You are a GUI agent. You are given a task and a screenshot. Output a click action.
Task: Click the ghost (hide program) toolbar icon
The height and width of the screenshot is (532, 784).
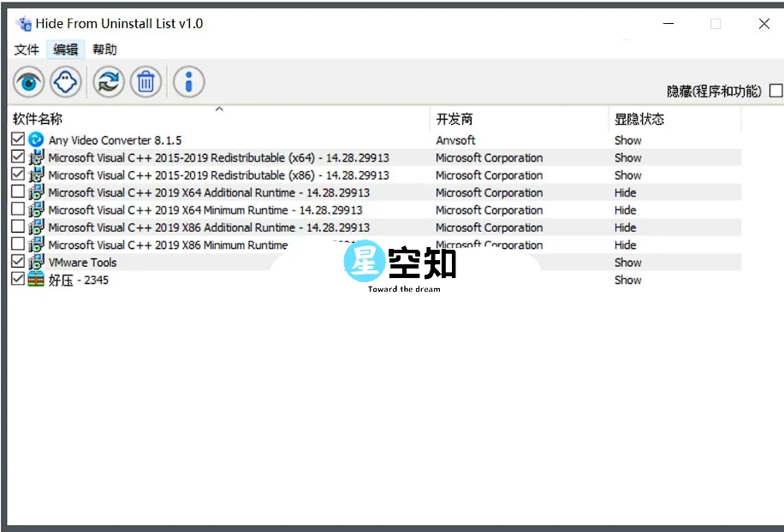66,81
